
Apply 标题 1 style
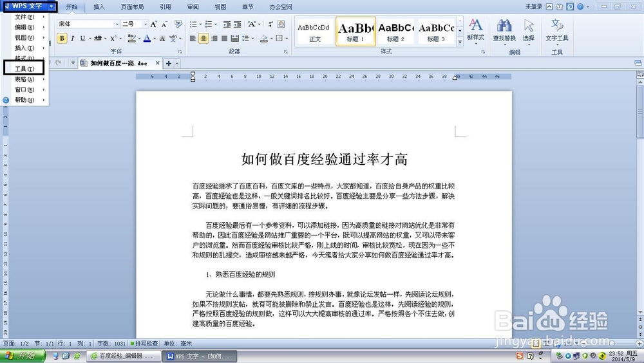click(355, 31)
